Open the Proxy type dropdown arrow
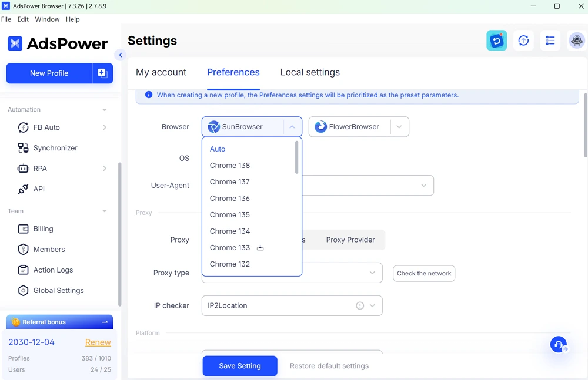Viewport: 588px width, 380px height. click(x=372, y=273)
